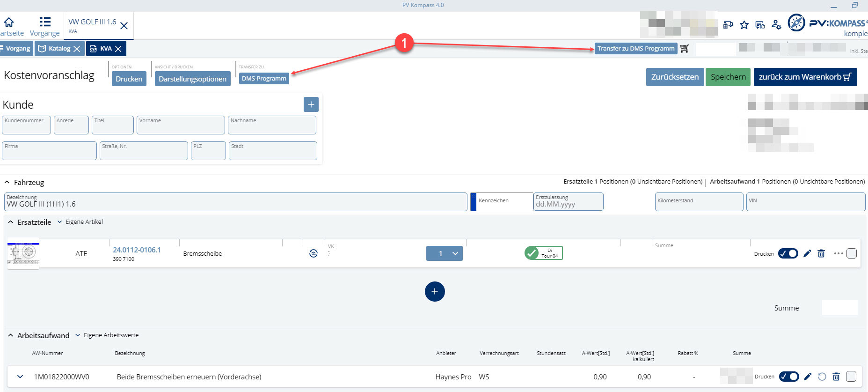
Task: Open the quantity dropdown showing 1
Action: click(x=445, y=253)
